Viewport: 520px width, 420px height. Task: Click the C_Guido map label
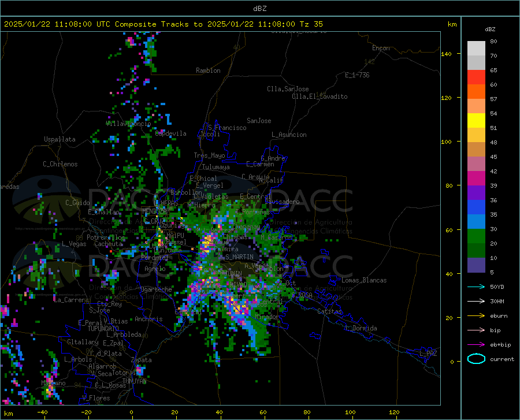pyautogui.click(x=77, y=203)
